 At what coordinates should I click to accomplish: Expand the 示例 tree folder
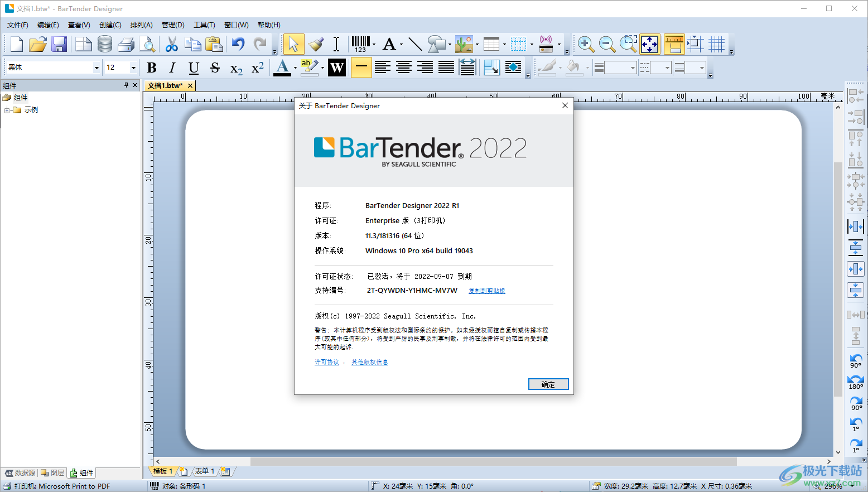(7, 110)
